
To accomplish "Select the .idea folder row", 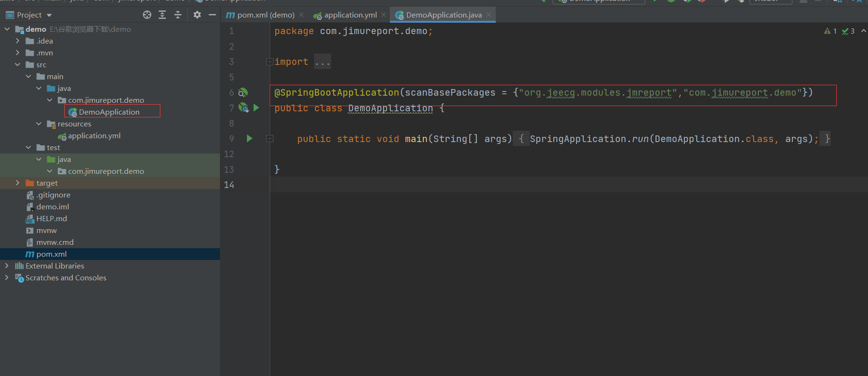I will [x=110, y=41].
